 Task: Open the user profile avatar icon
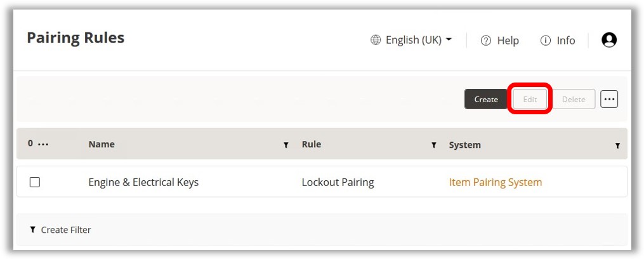pos(609,40)
